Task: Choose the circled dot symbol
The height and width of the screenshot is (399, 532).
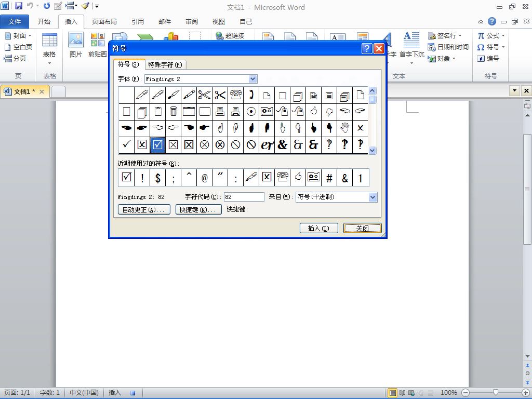Action: pyautogui.click(x=251, y=111)
